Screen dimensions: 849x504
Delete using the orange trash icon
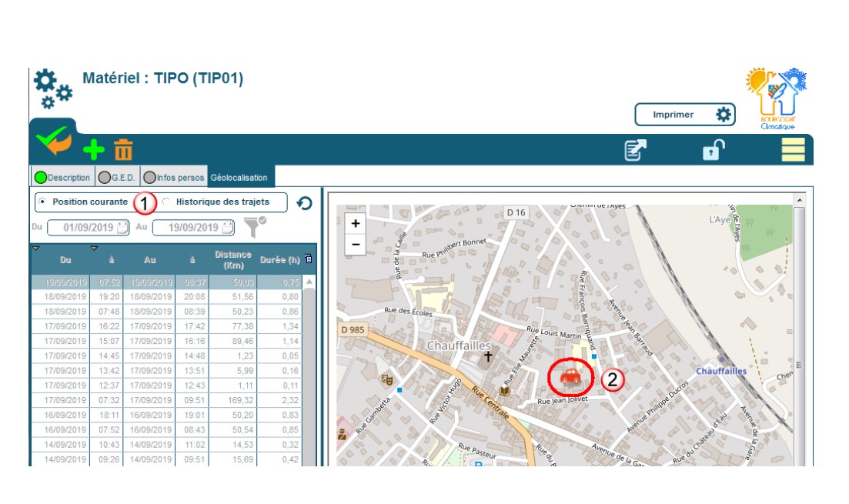(123, 150)
